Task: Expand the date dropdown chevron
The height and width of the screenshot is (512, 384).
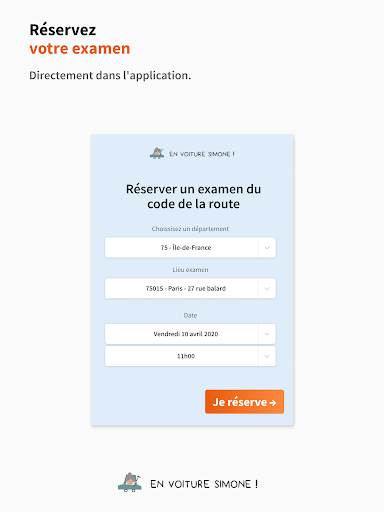Action: (x=267, y=334)
